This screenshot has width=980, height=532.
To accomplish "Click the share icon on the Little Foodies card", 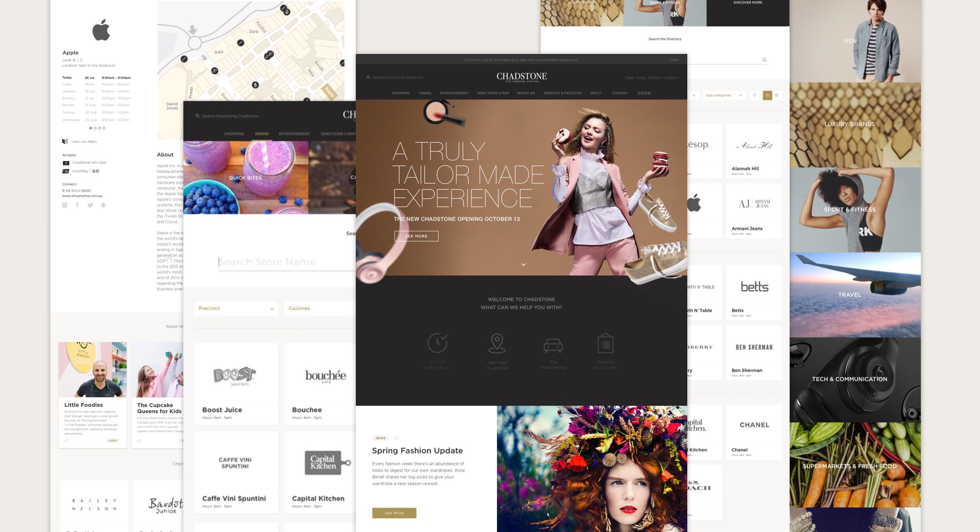I will point(66,441).
